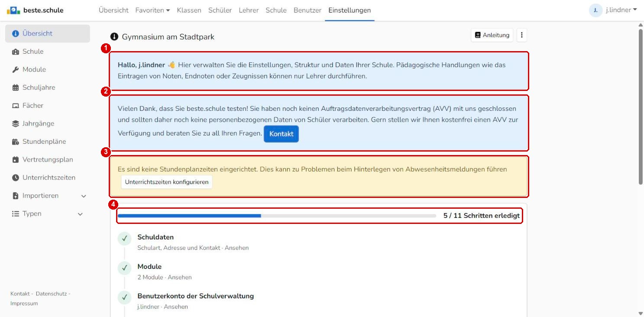Screen dimensions: 644x317
Task: Open the three-dot more options menu
Action: pos(522,35)
